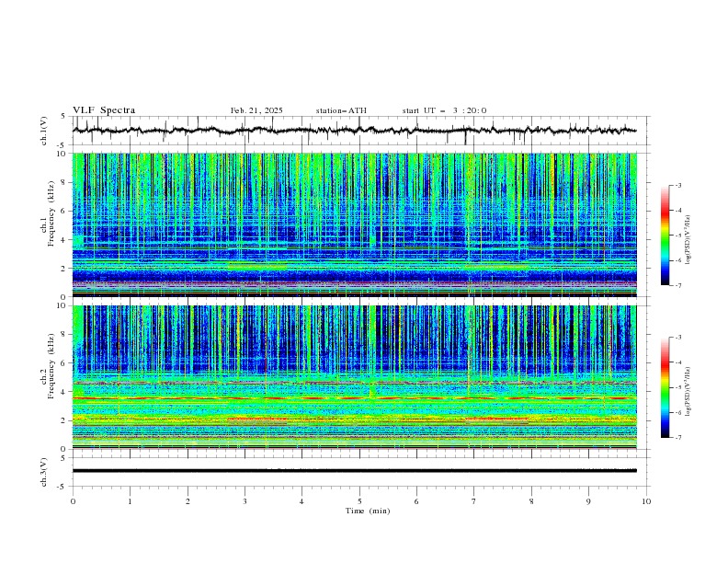Click time axis tick label '6'
The height and width of the screenshot is (563, 728).
[x=416, y=501]
